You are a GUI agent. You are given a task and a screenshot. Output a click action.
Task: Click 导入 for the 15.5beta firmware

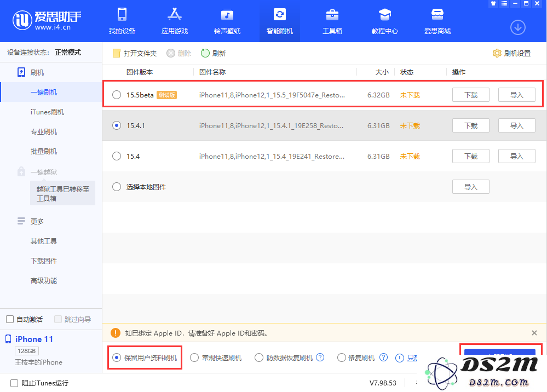pos(517,95)
